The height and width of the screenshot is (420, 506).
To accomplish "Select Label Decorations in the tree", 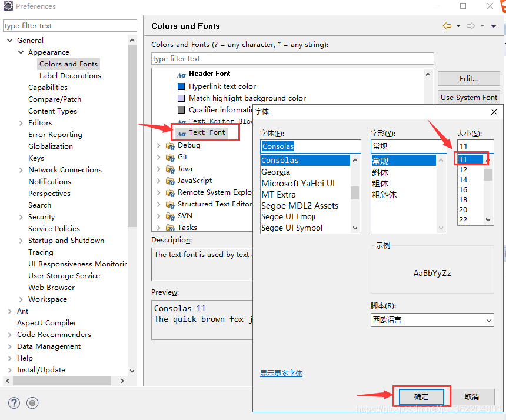I will click(70, 75).
